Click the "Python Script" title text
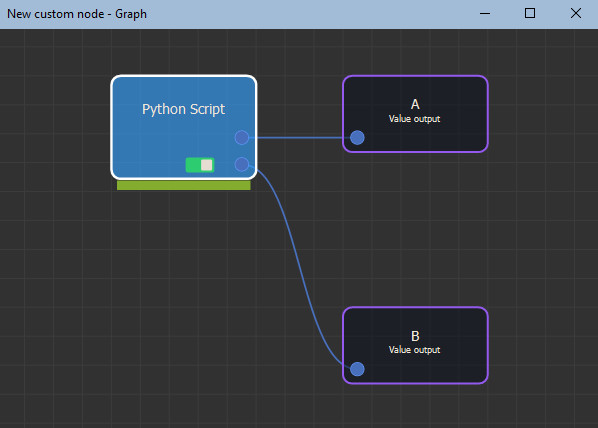Viewport: 598px width, 428px height. 183,109
